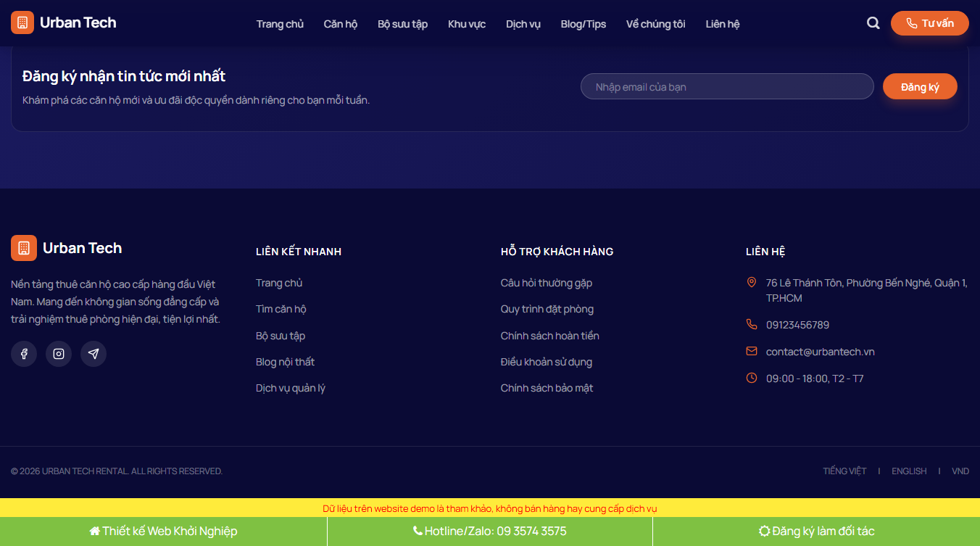Click the 76 Lê Thánh Tôn address text
The height and width of the screenshot is (546, 980).
tap(867, 290)
